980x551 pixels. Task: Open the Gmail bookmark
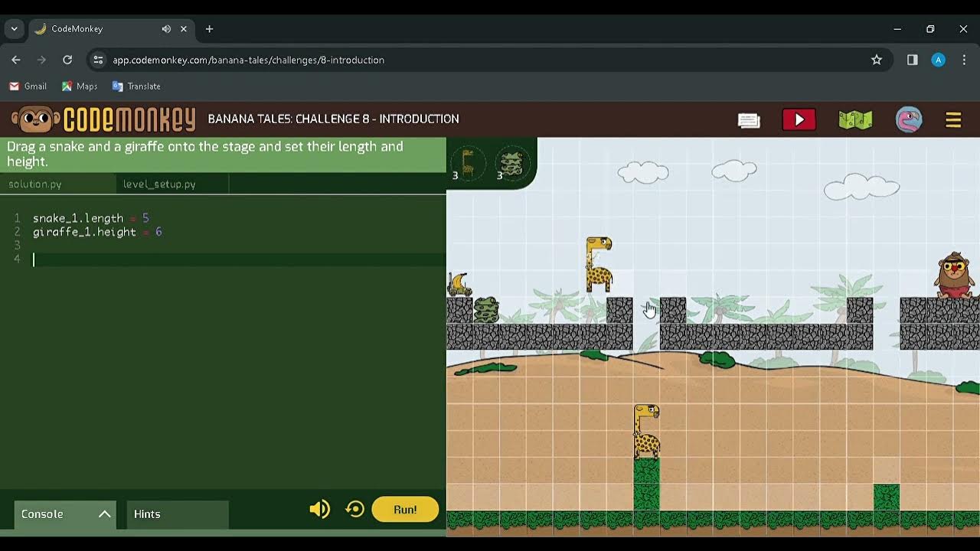[x=28, y=86]
